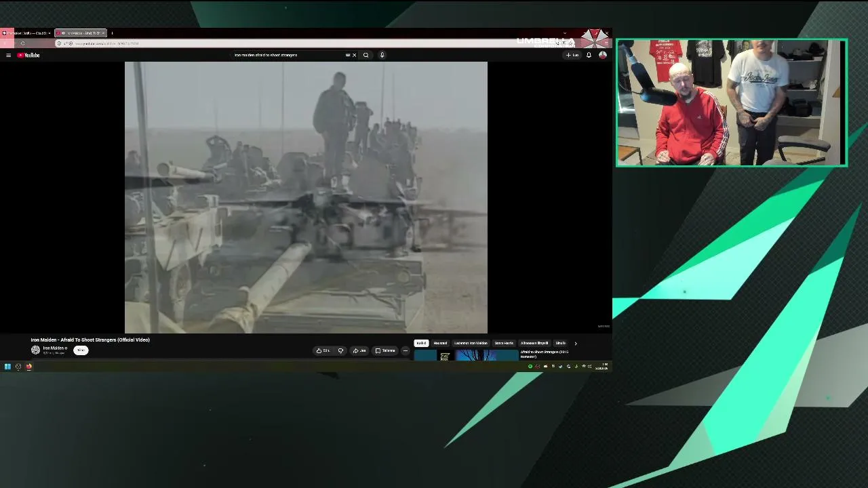Click the video title text

[90, 340]
